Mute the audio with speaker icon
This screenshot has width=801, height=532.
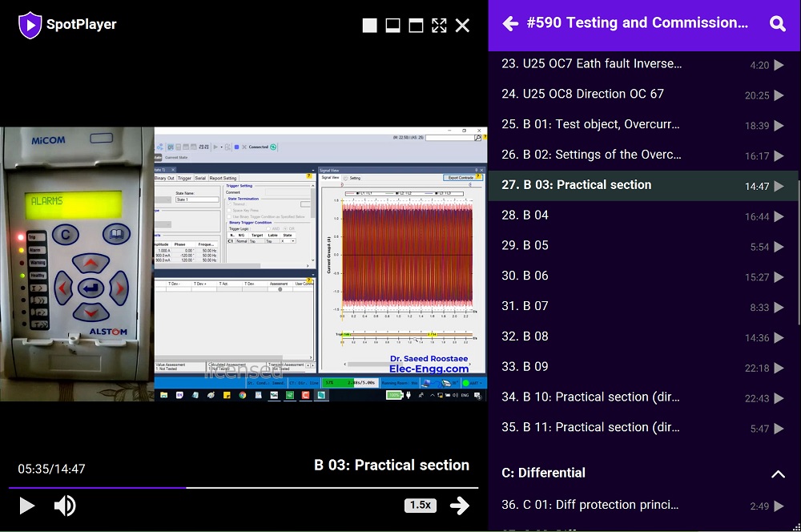[65, 506]
